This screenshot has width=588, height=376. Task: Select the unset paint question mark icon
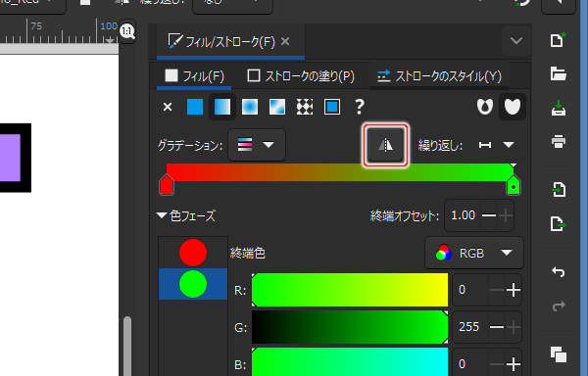pos(360,107)
